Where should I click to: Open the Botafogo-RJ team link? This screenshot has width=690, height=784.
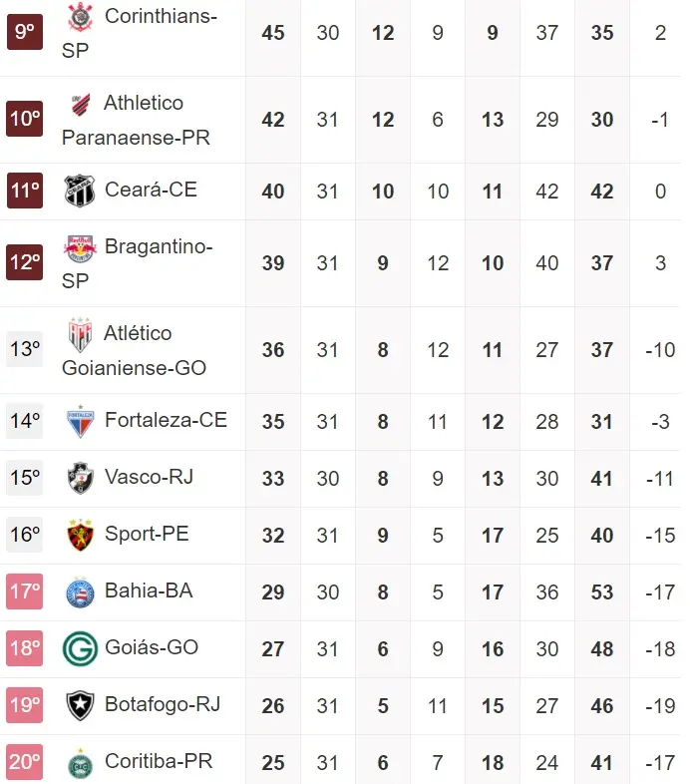(x=163, y=704)
